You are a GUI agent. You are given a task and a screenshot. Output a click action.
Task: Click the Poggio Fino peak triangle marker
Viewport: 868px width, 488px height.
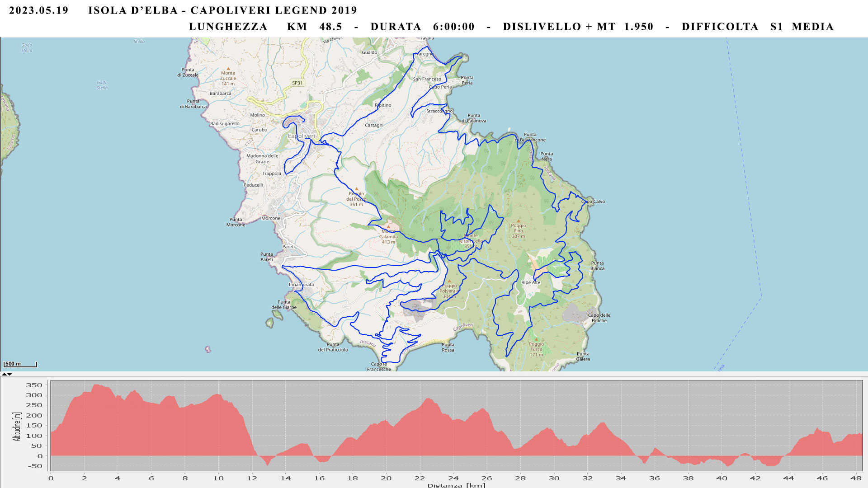pos(518,221)
